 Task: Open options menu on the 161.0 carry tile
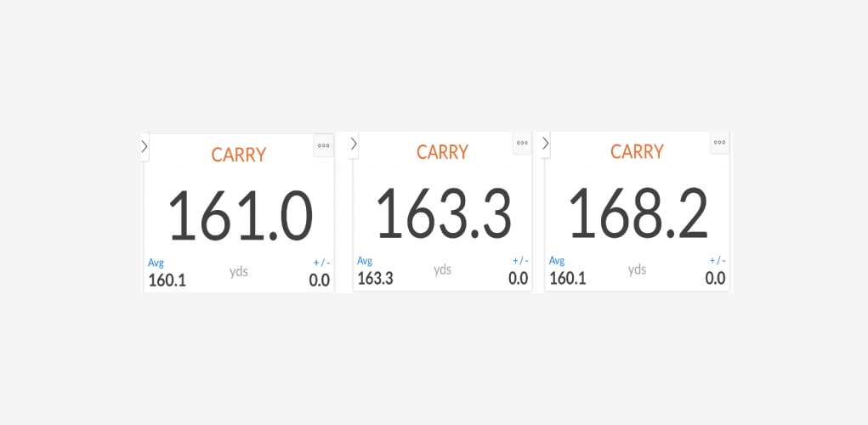point(324,145)
